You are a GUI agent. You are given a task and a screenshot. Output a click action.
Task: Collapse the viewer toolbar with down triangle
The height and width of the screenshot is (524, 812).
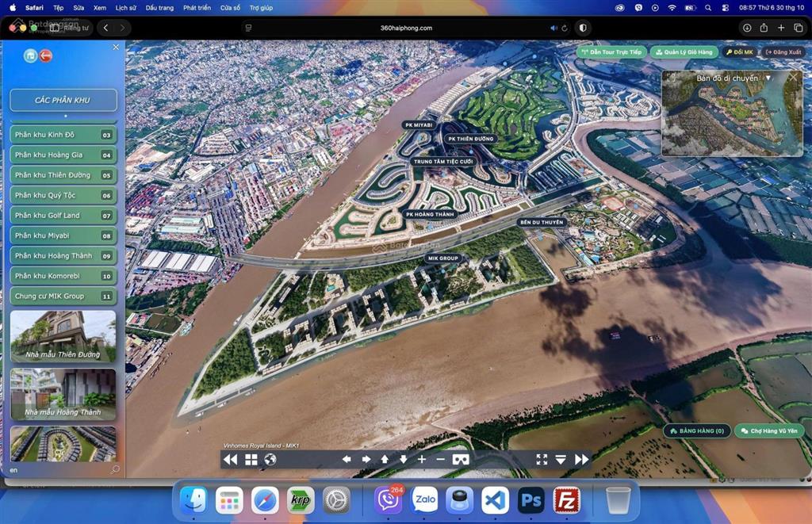pyautogui.click(x=561, y=459)
